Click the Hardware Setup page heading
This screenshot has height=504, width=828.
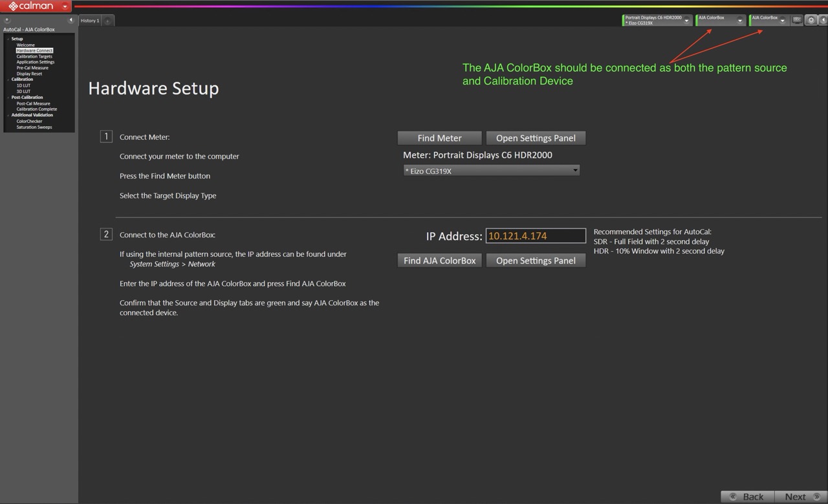153,88
